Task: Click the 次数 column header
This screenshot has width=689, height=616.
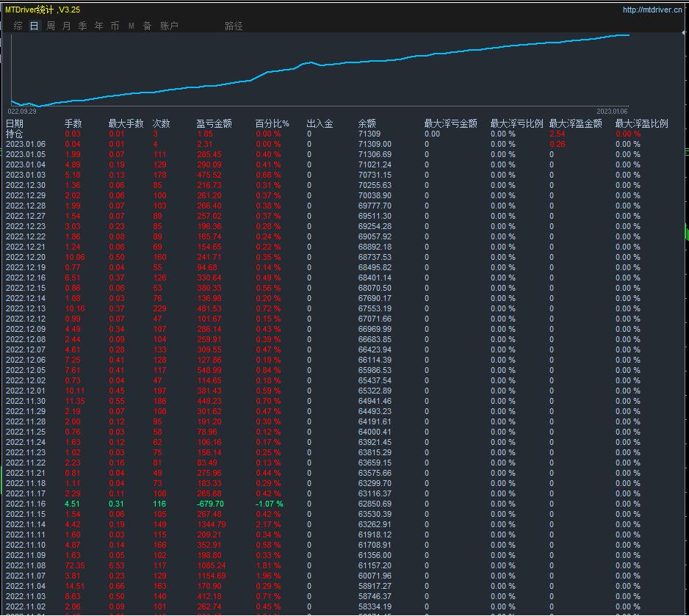Action: (161, 124)
